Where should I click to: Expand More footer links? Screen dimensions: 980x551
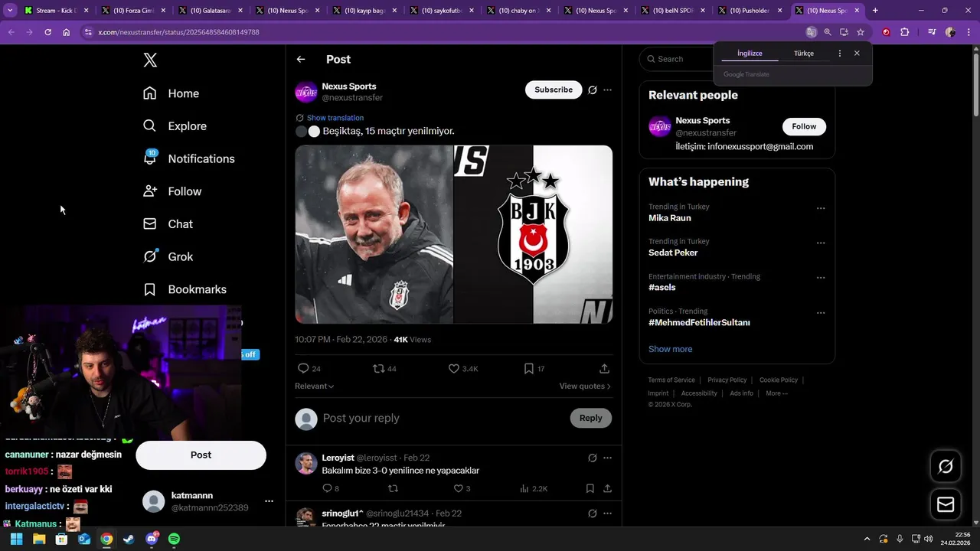(x=776, y=393)
